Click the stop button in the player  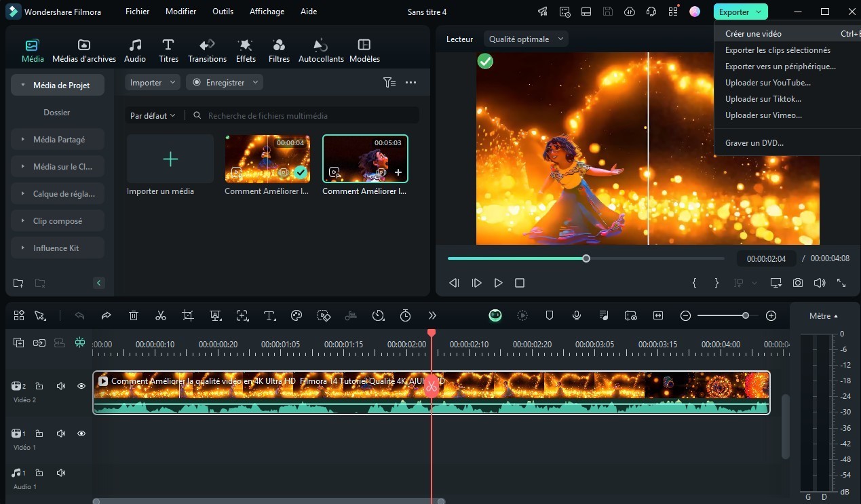520,283
